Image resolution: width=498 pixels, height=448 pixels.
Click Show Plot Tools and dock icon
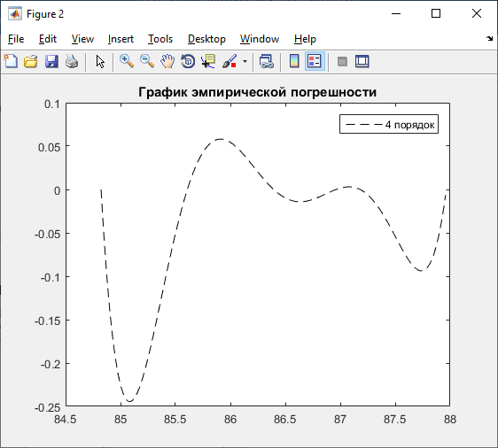click(362, 61)
